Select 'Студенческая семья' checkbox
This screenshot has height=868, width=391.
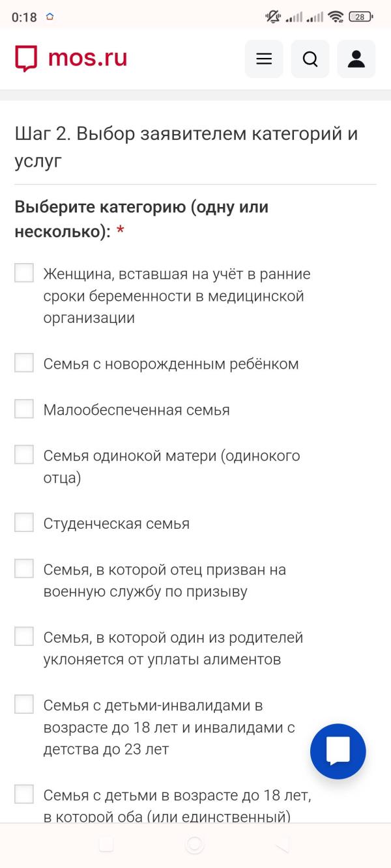point(23,522)
